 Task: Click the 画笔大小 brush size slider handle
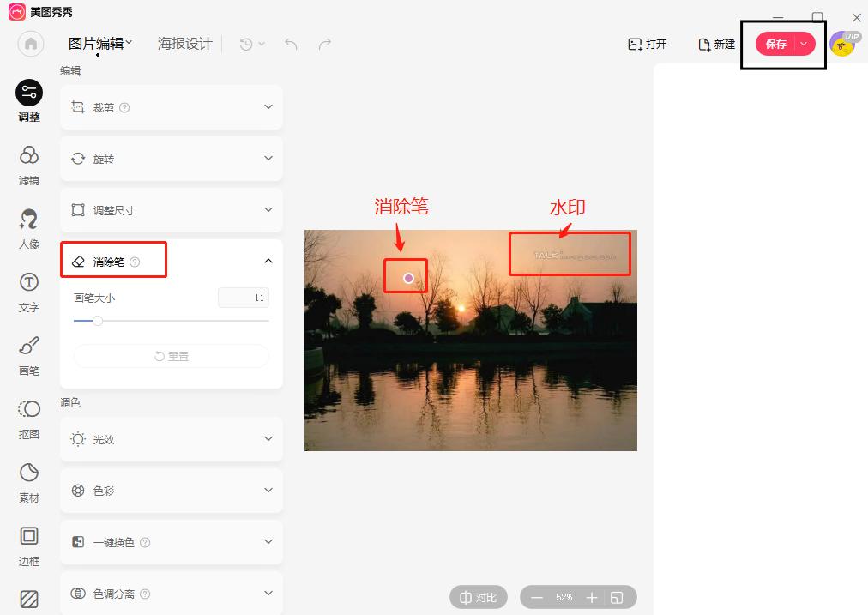(x=98, y=321)
